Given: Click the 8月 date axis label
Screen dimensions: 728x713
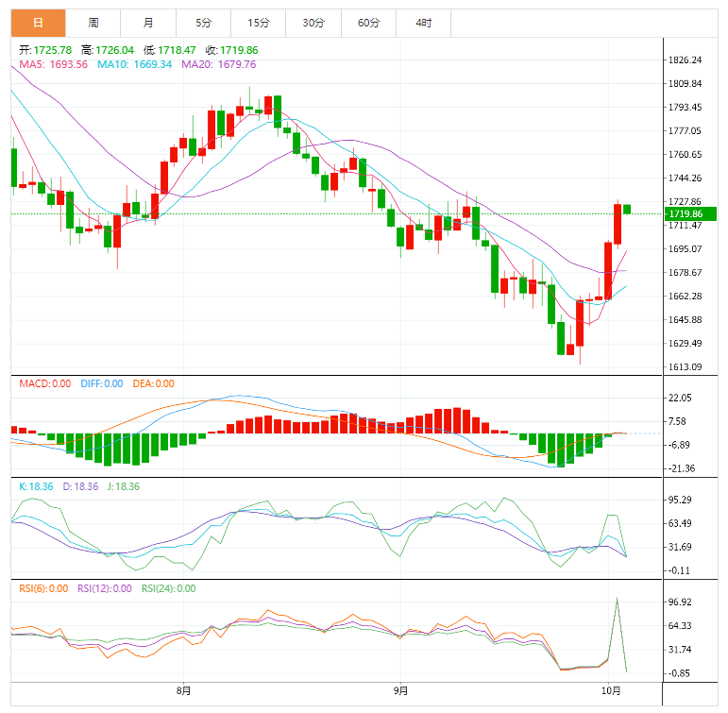Looking at the screenshot, I should 183,690.
